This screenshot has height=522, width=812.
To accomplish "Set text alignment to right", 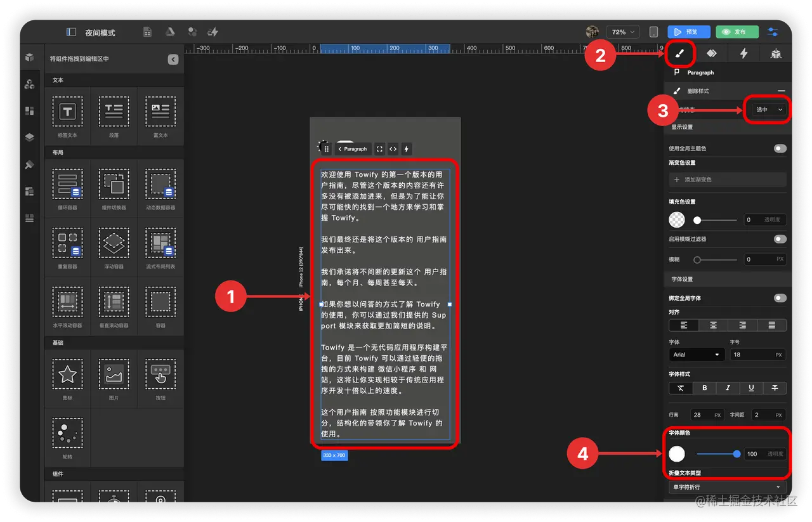I will click(742, 325).
